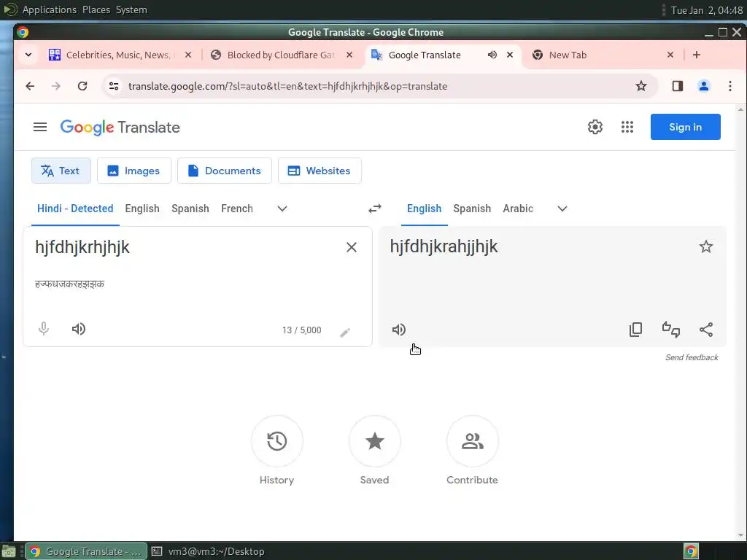
Task: Select Hindi - Detected source tab
Action: [x=75, y=209]
